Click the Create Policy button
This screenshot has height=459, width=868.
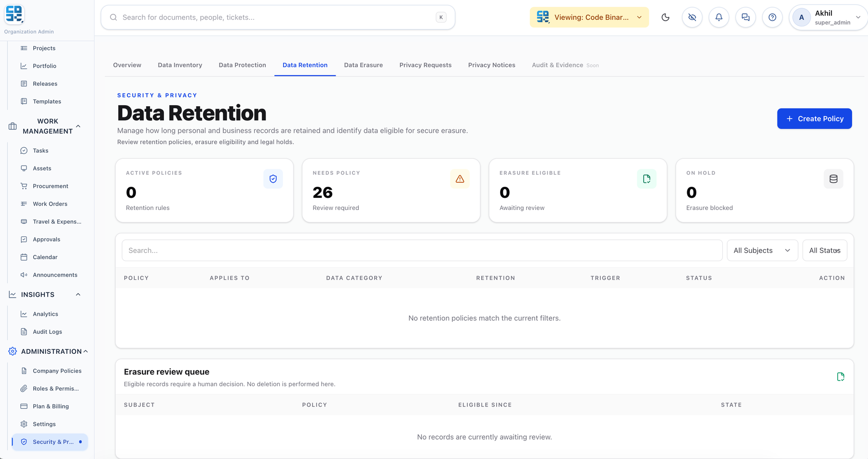[814, 119]
